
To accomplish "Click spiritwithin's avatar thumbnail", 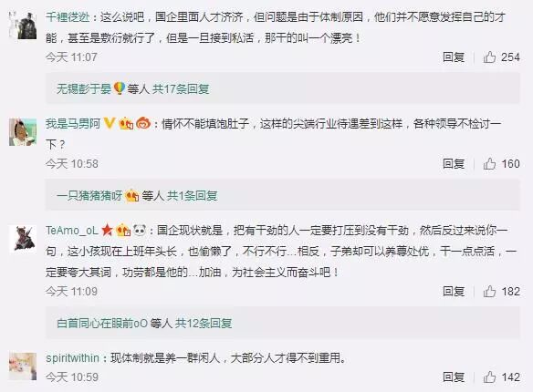I will tap(23, 366).
